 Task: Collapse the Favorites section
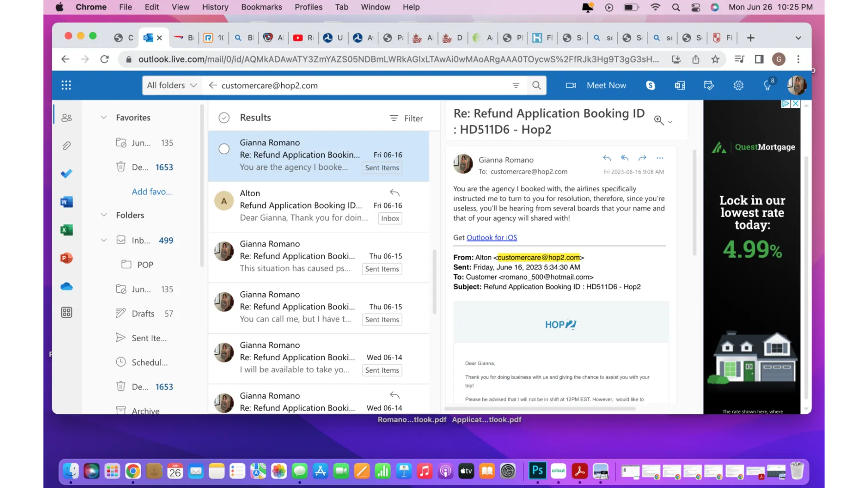103,118
